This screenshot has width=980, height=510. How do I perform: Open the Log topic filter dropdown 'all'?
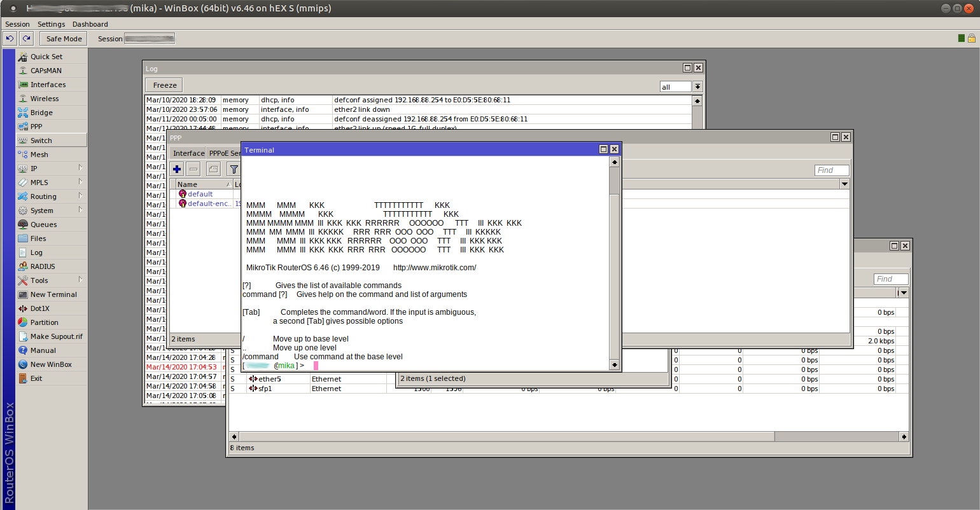[697, 86]
